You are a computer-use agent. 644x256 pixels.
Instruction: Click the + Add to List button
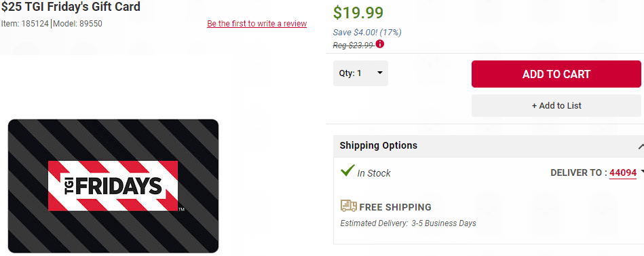(556, 106)
